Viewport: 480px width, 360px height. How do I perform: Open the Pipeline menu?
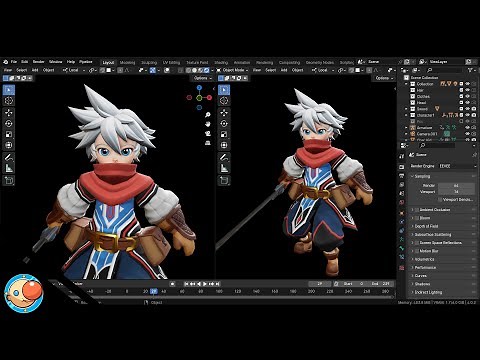point(86,62)
